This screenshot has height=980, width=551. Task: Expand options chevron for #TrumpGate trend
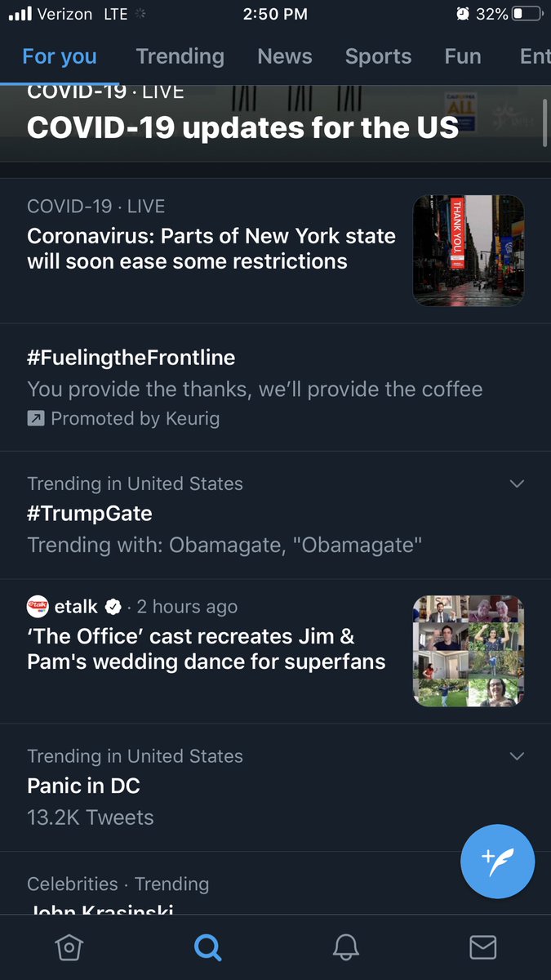[517, 483]
